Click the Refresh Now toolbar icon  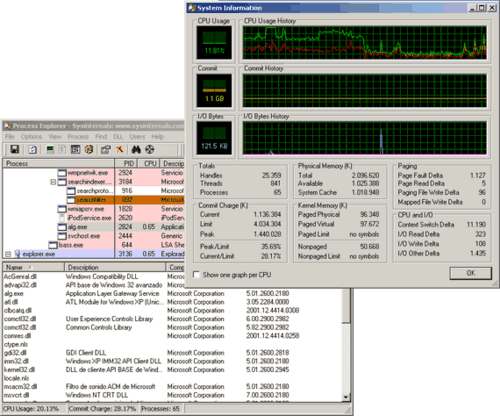point(32,149)
